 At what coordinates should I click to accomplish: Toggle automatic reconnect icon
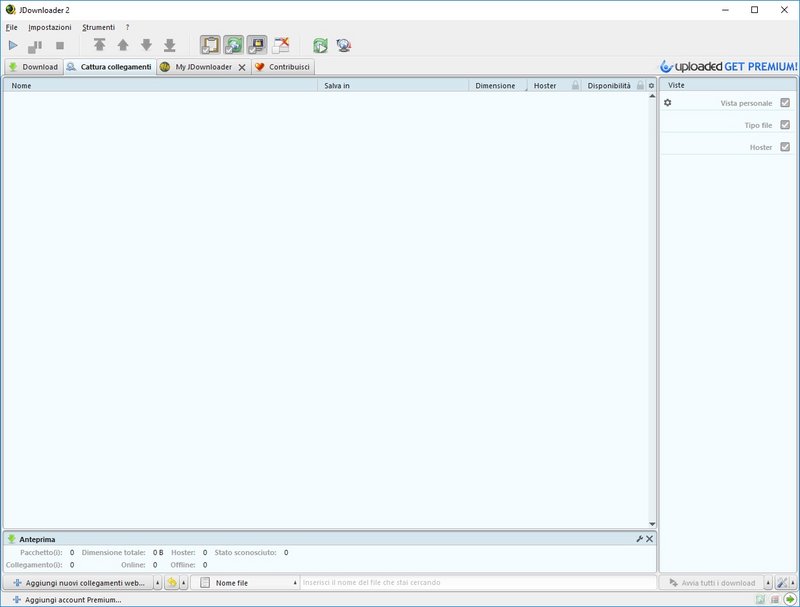pos(234,45)
